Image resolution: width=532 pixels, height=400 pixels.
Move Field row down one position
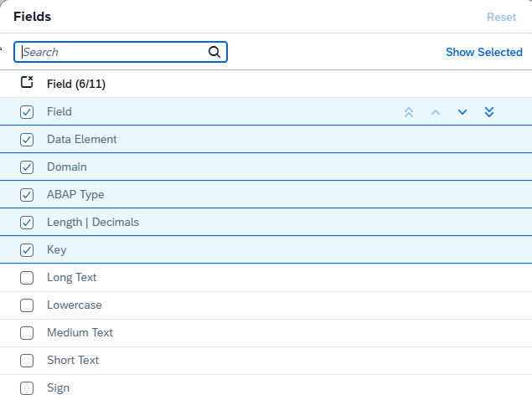(x=462, y=112)
